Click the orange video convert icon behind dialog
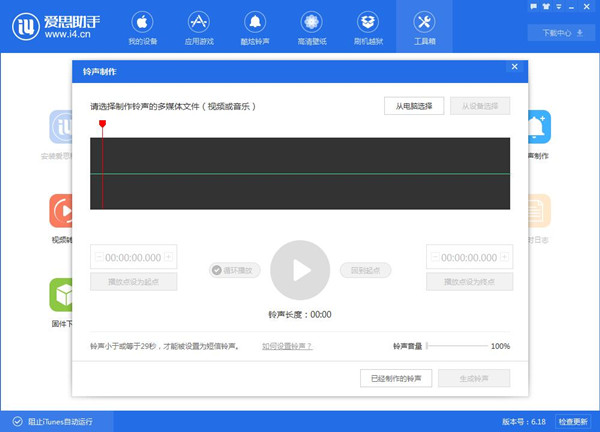Screen dimensions: 600x432 point(61,210)
